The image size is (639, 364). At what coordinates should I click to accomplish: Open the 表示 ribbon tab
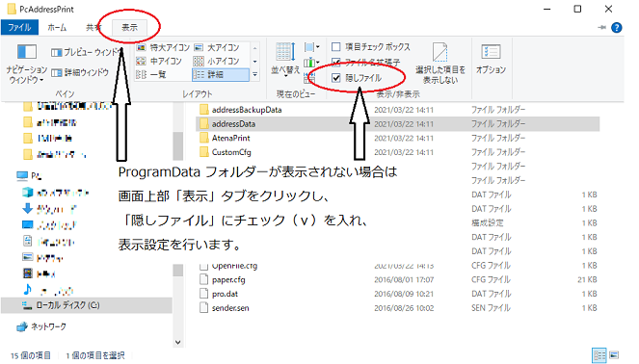click(129, 27)
